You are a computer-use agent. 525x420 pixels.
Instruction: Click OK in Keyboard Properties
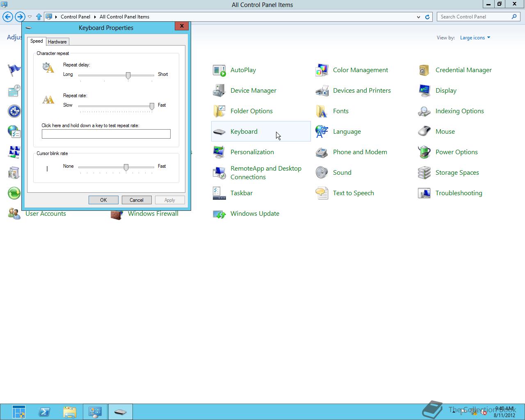(x=103, y=200)
